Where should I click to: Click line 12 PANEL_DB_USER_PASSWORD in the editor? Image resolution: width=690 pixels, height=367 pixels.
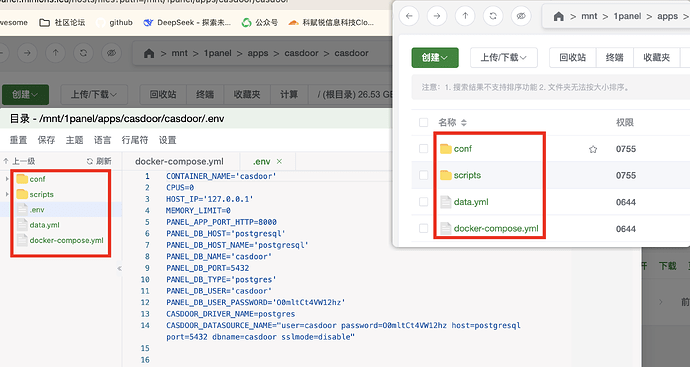256,302
